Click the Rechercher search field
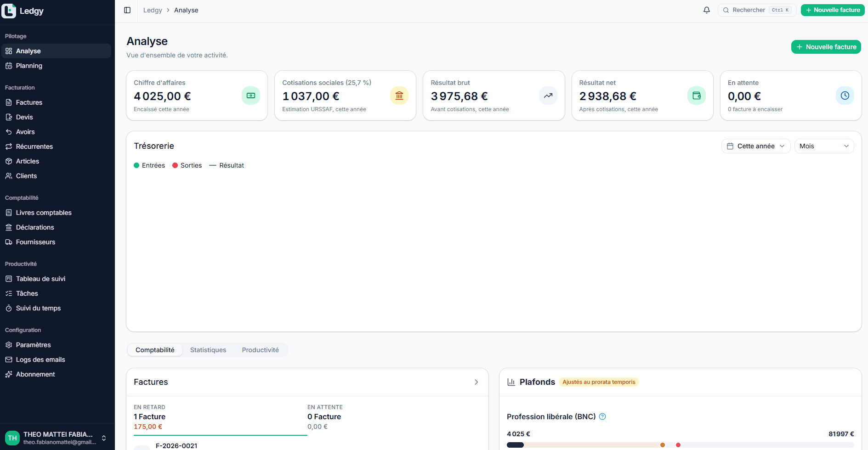The height and width of the screenshot is (450, 868). (x=757, y=10)
